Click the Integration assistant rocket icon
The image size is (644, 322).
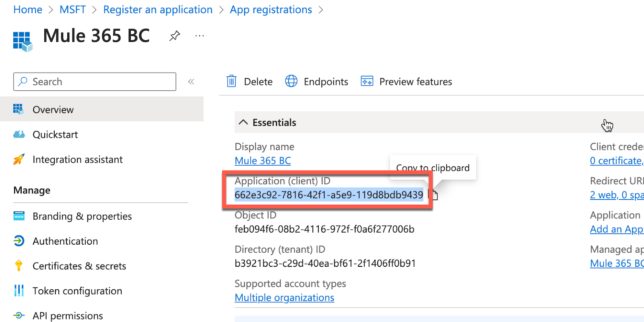point(19,159)
